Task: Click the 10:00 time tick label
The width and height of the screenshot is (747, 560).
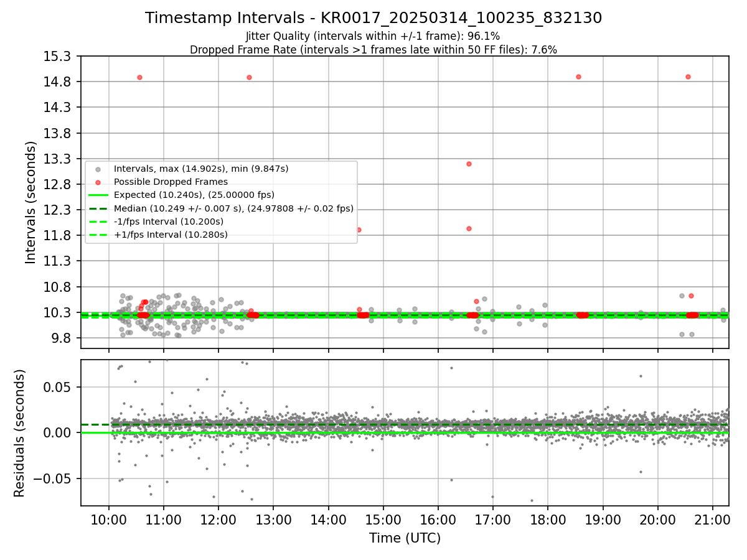Action: pyautogui.click(x=109, y=519)
